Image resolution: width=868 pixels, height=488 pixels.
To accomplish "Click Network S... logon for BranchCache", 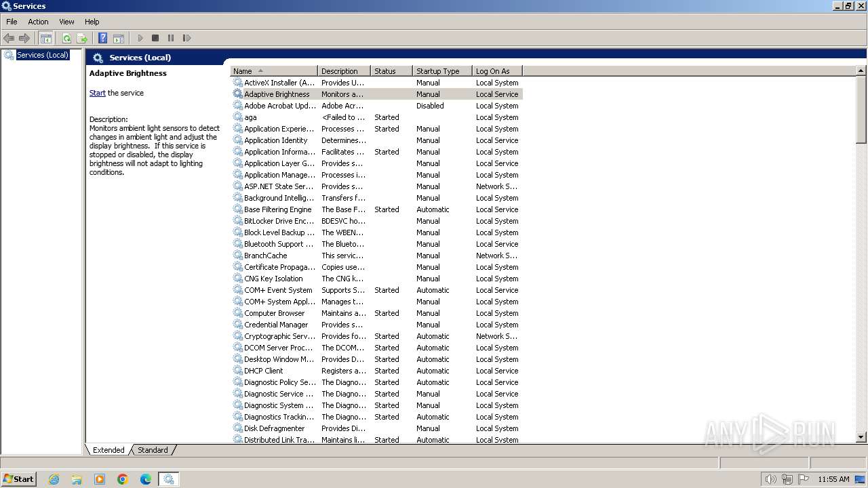I will coord(496,256).
